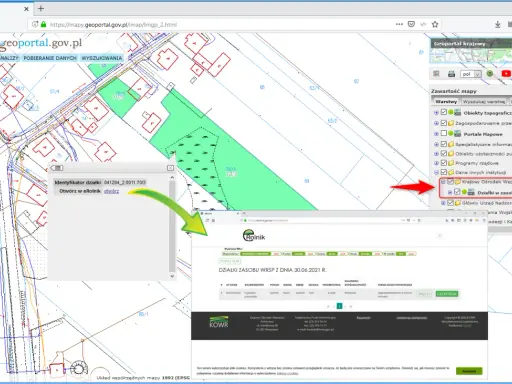The image size is (512, 384).
Task: Open the page actions three-dots menu
Action: point(399,24)
